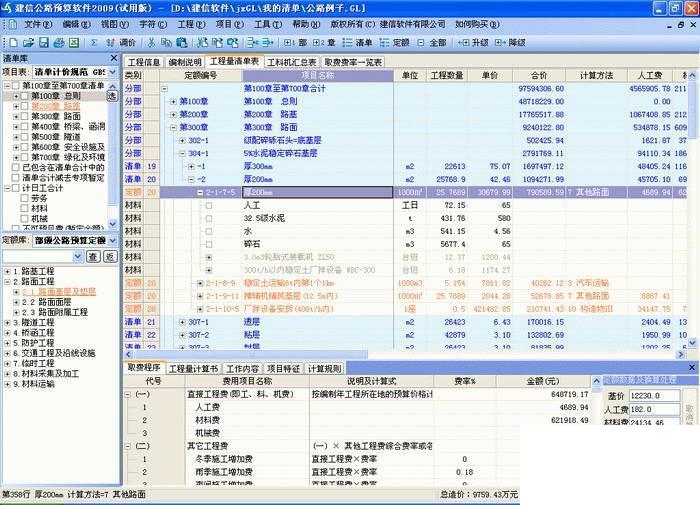The width and height of the screenshot is (700, 505).
Task: Close the 清单库 side panel
Action: (114, 58)
